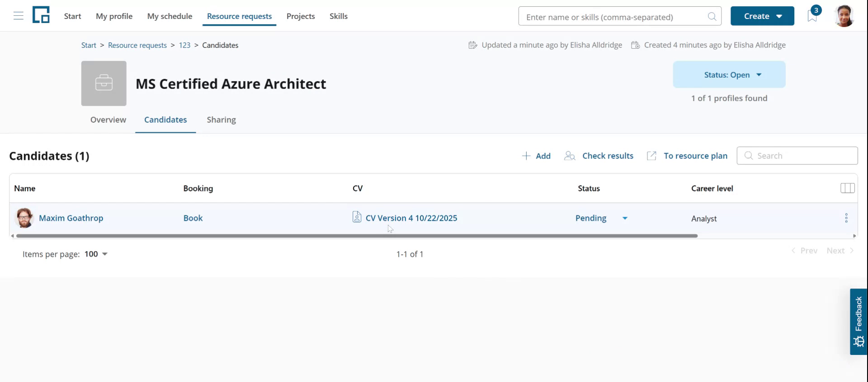Open Projects in top navigation
The width and height of the screenshot is (868, 382).
click(x=301, y=16)
